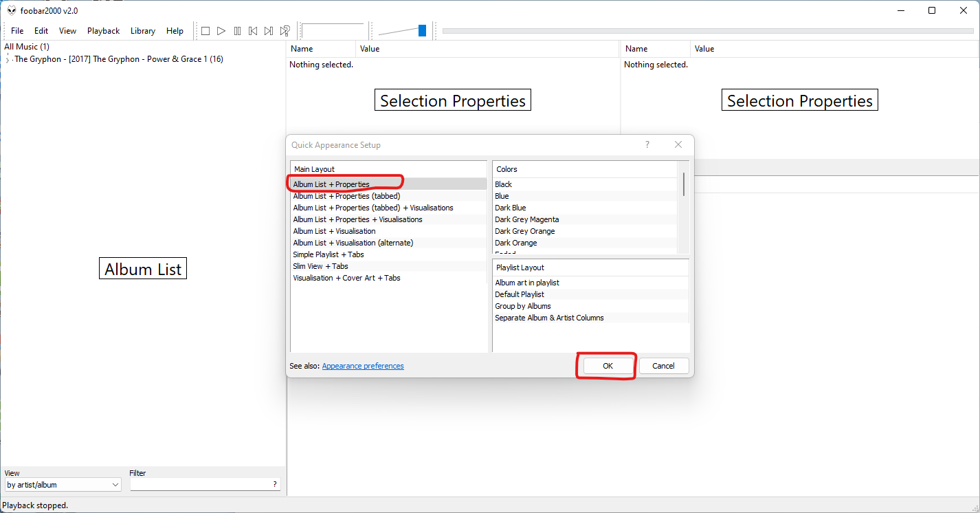Viewport: 980px width, 513px height.
Task: Select The Gryphon Power & Grace album
Action: coord(119,59)
